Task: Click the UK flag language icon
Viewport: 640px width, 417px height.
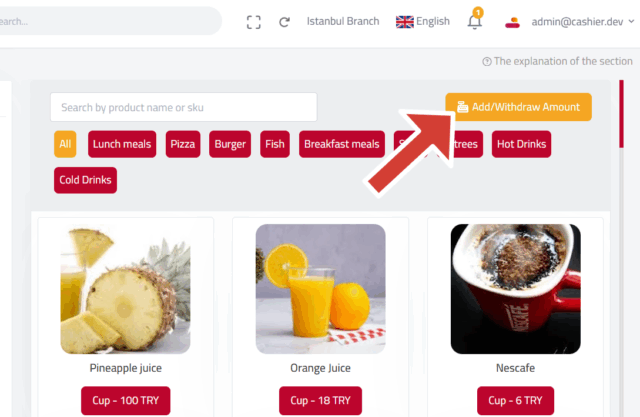Action: [x=404, y=22]
